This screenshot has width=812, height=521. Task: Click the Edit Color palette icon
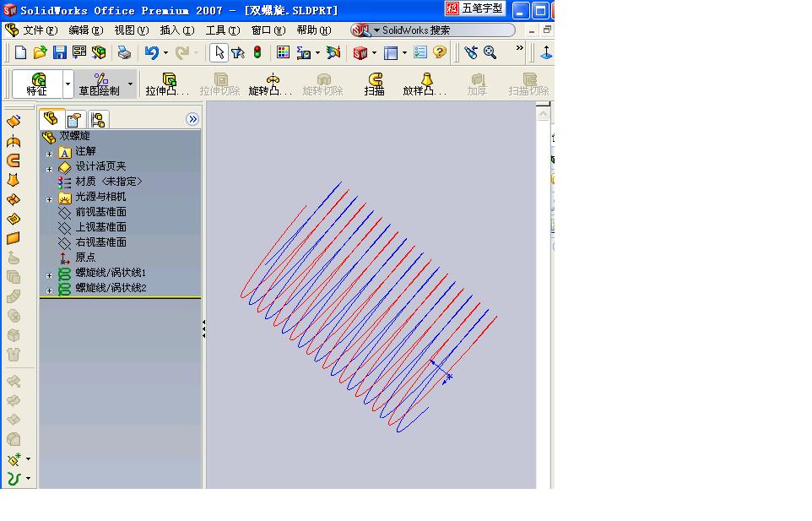(283, 52)
